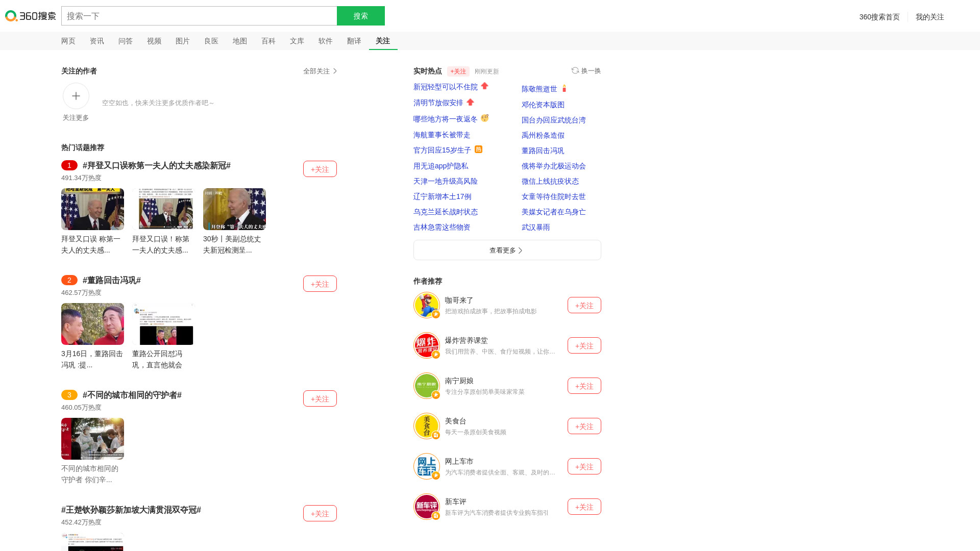Open thumbnail 3月16日，董路回击冯巩
This screenshot has height=551, width=980.
(92, 324)
